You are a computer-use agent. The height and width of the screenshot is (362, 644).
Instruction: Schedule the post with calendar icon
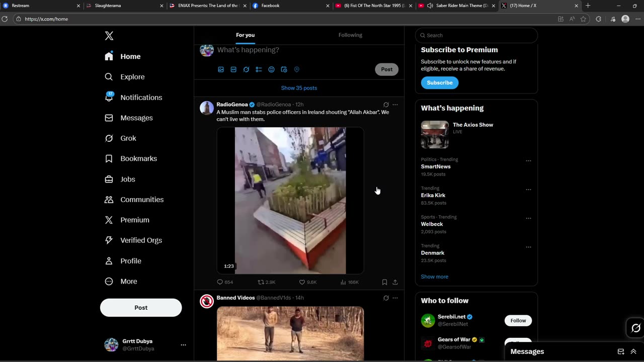[284, 69]
